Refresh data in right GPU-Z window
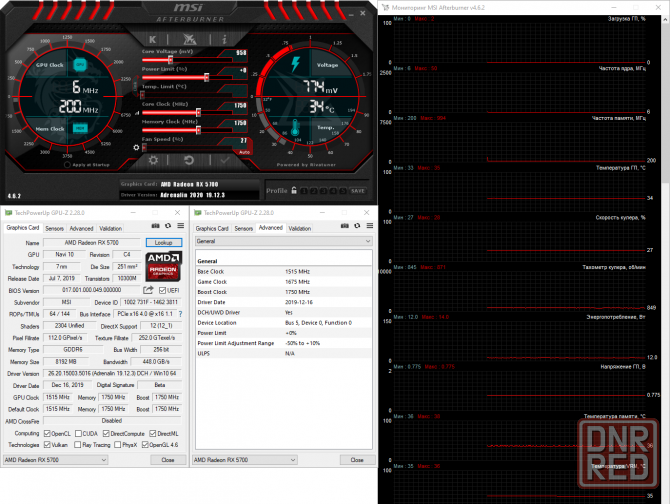Screen dimensions: 670x504 [x=357, y=226]
